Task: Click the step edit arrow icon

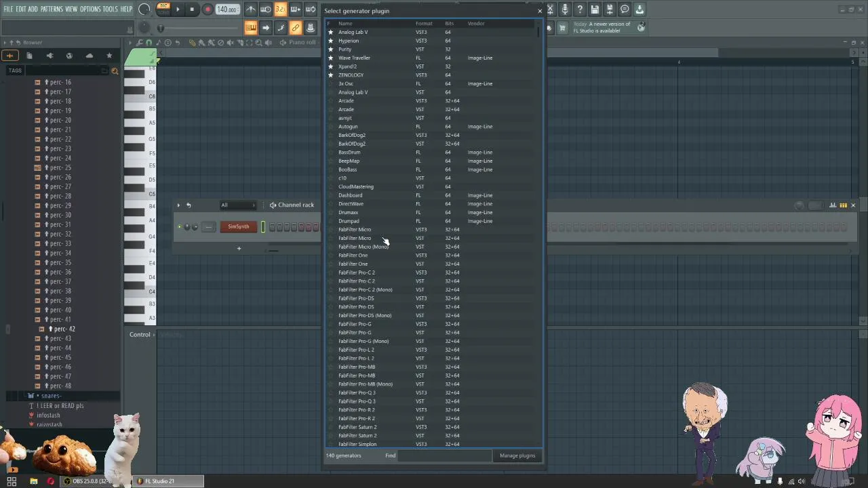Action: point(265,28)
